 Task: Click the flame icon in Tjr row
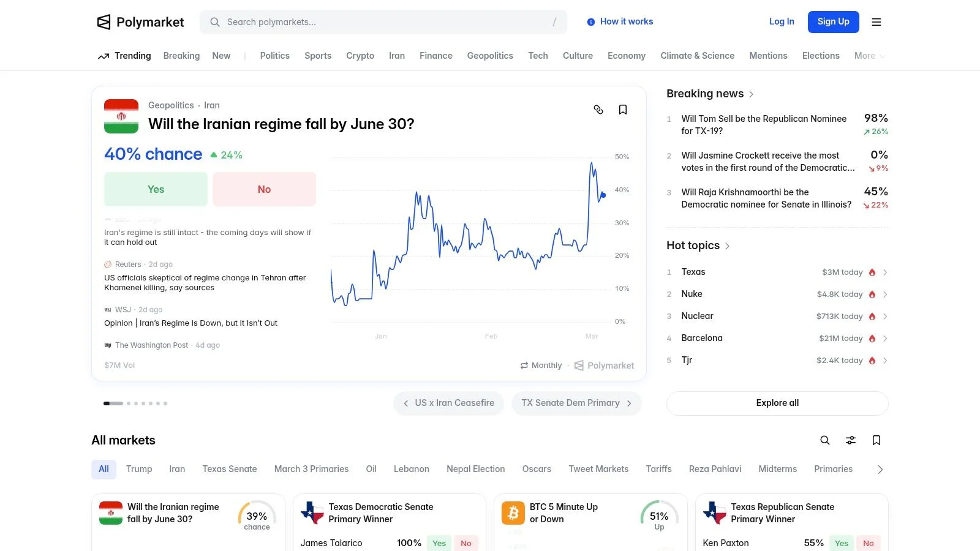pyautogui.click(x=872, y=361)
